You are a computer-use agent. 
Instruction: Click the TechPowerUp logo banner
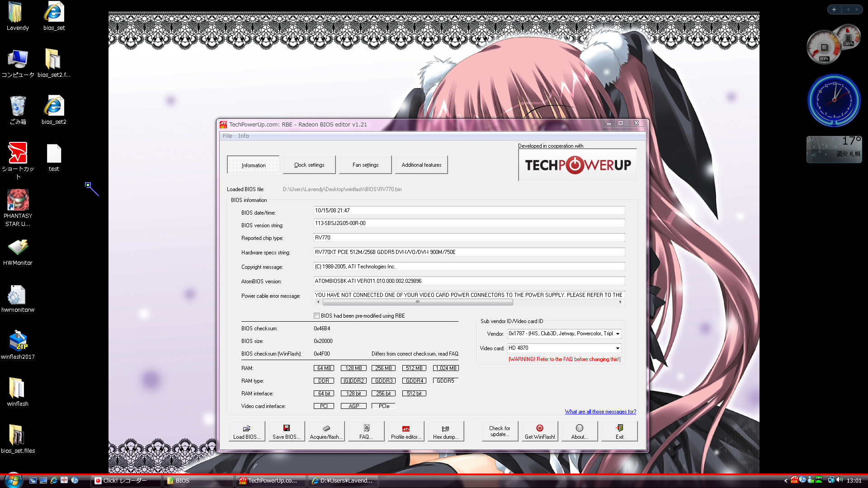click(x=578, y=165)
